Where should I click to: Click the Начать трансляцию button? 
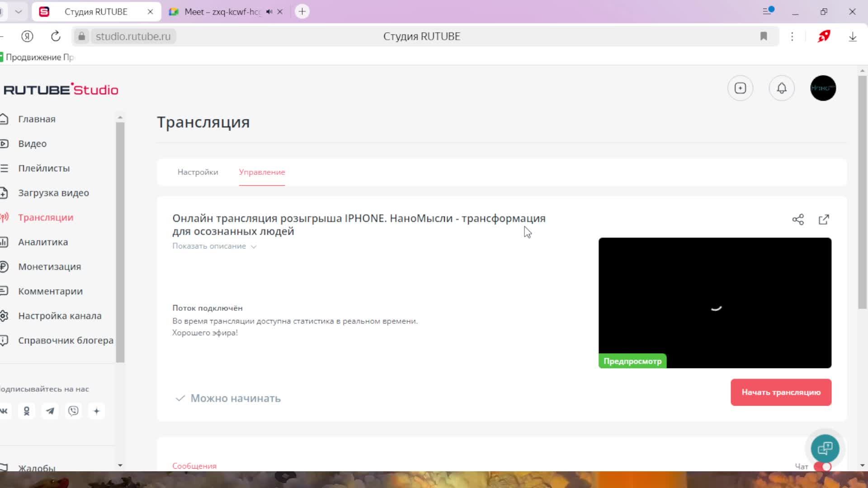781,392
